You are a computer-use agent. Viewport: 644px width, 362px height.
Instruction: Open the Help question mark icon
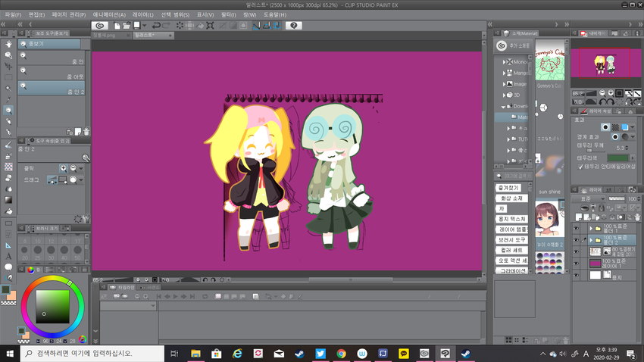click(x=294, y=26)
